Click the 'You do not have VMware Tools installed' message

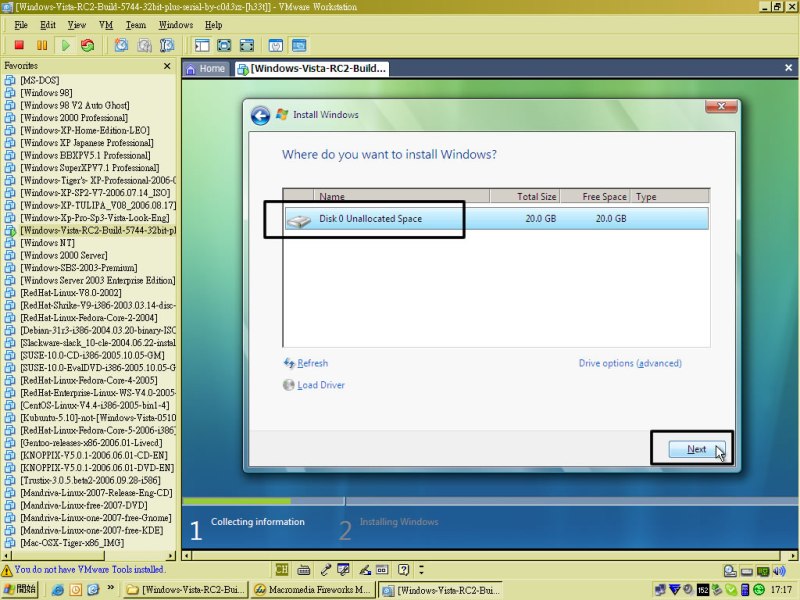click(89, 569)
